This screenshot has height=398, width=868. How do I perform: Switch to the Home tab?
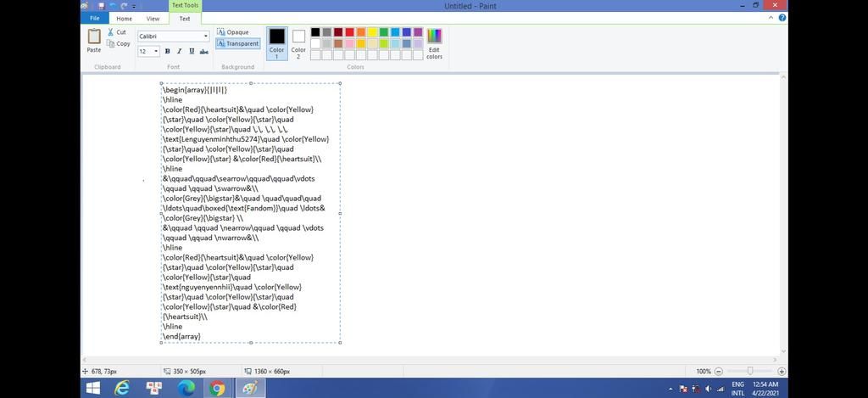[x=124, y=19]
